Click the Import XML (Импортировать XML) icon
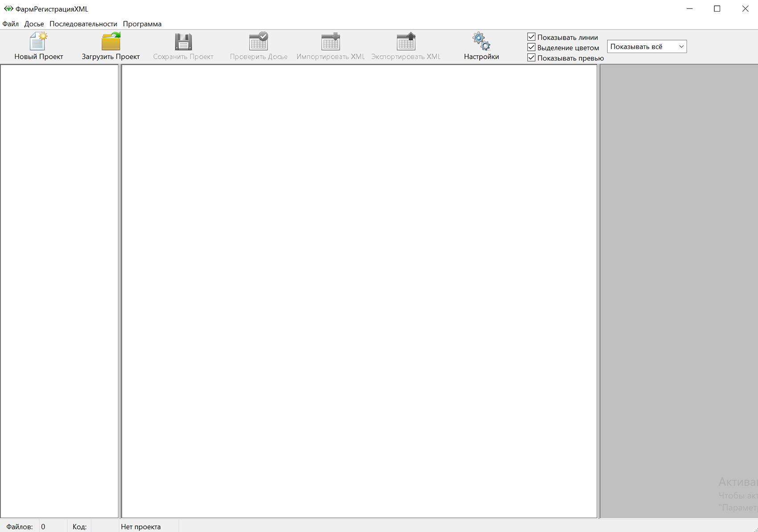The image size is (758, 532). pyautogui.click(x=330, y=42)
